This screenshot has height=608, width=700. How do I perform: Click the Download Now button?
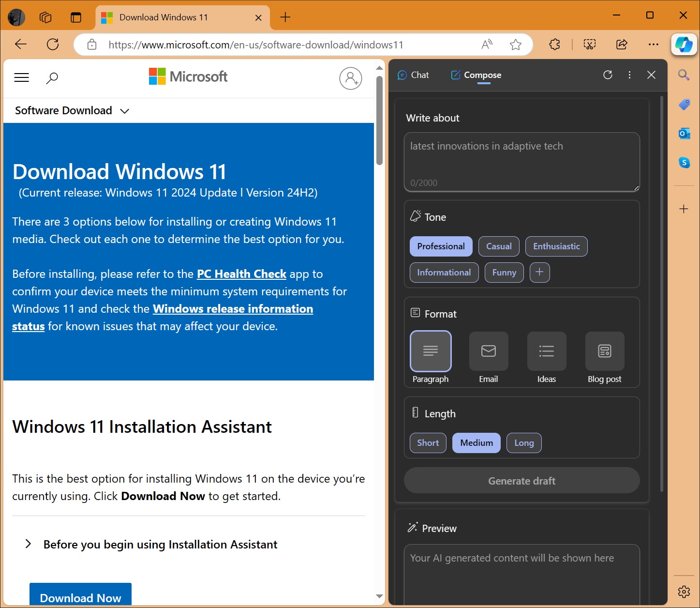point(80,598)
